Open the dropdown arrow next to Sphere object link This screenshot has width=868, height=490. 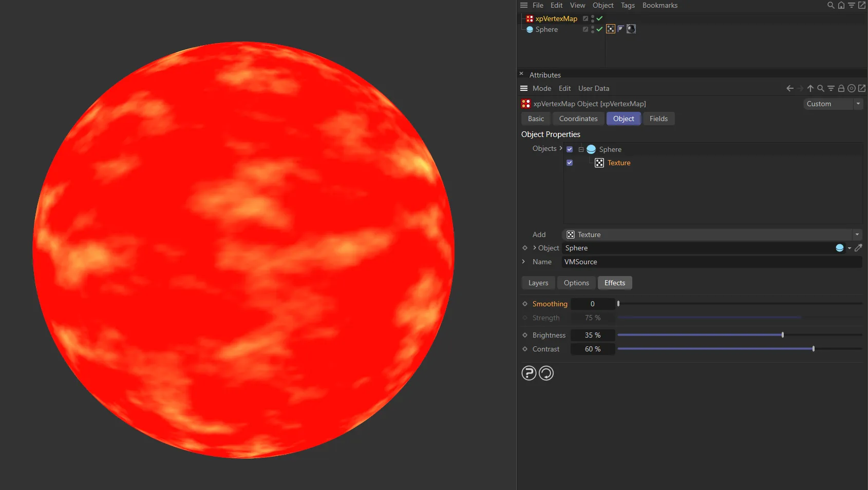[850, 248]
